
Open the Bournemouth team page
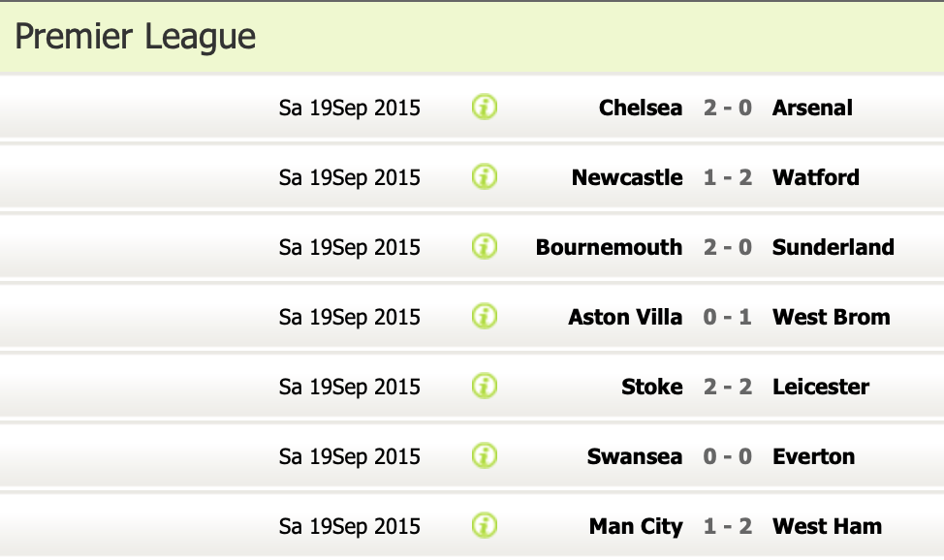(609, 247)
